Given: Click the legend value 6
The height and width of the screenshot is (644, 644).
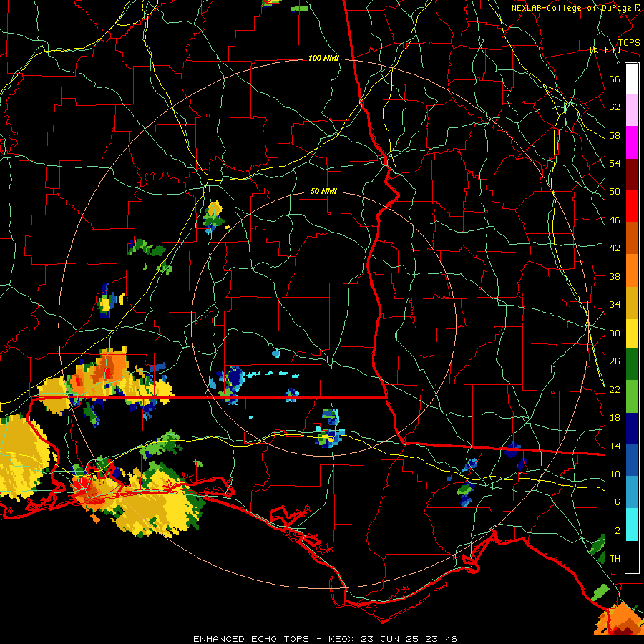Looking at the screenshot, I should pyautogui.click(x=617, y=502).
